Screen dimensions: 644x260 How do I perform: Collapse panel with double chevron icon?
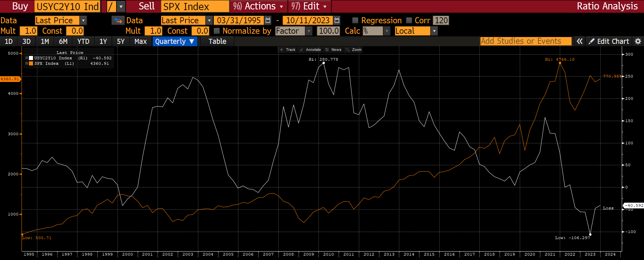coord(579,41)
